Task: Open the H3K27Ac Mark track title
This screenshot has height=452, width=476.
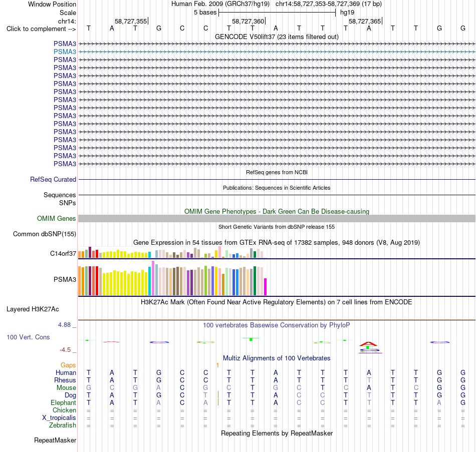Action: pos(277,302)
